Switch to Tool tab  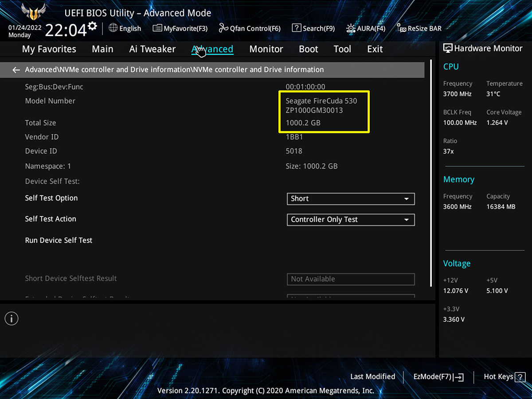pos(342,49)
